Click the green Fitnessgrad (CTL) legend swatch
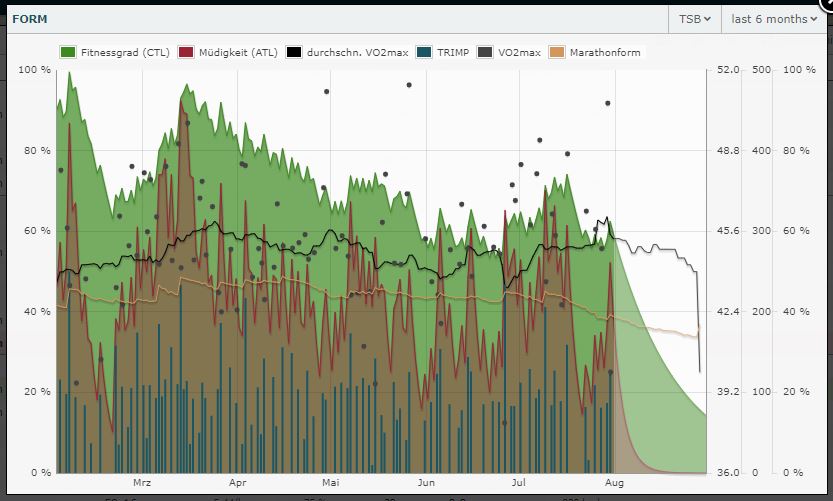 tap(69, 52)
